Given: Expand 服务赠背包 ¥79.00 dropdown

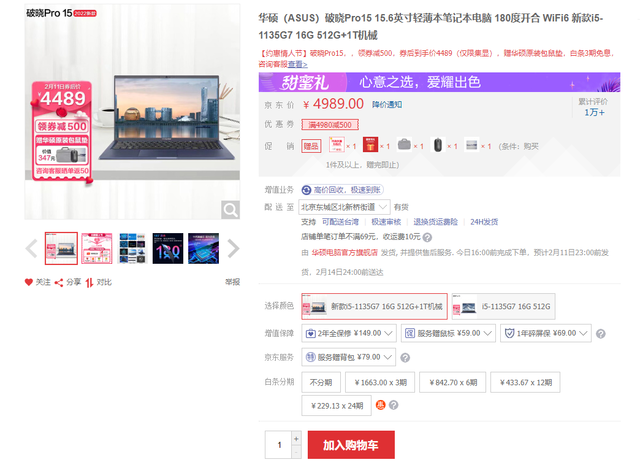Looking at the screenshot, I should click(x=349, y=357).
